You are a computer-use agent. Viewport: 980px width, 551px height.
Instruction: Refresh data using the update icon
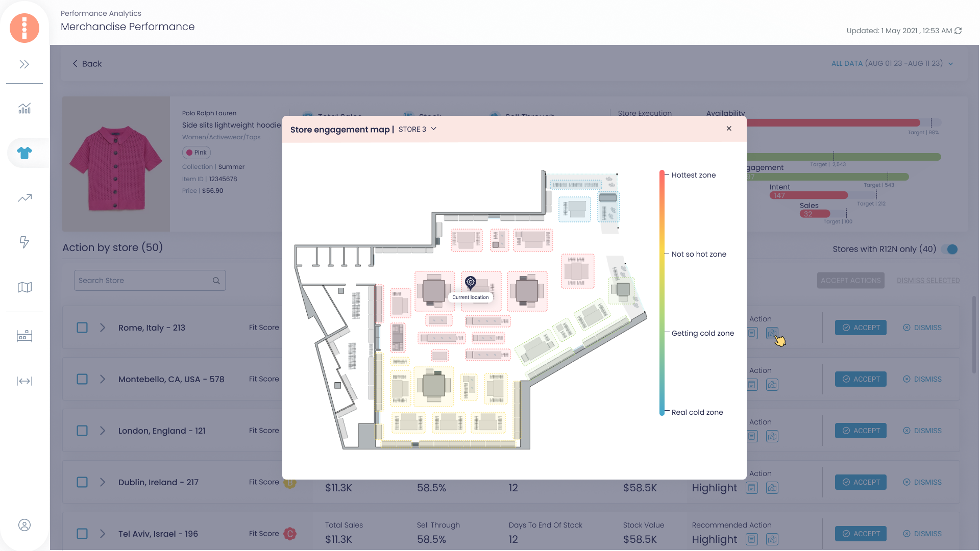(x=958, y=31)
